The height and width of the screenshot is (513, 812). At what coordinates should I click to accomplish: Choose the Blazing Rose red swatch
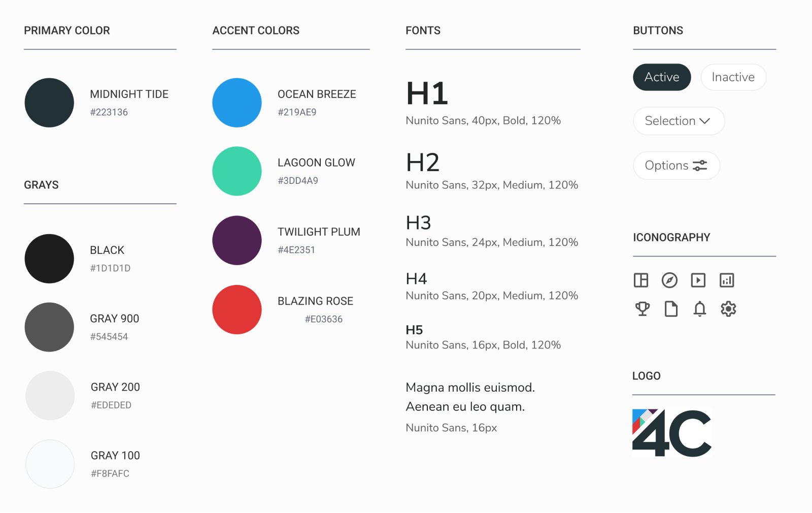coord(237,309)
